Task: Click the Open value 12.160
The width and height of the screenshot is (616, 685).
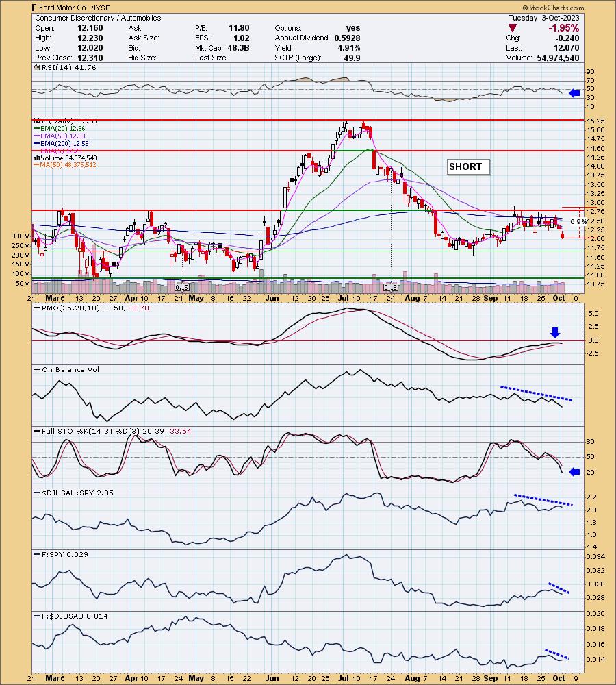Action: [x=90, y=28]
